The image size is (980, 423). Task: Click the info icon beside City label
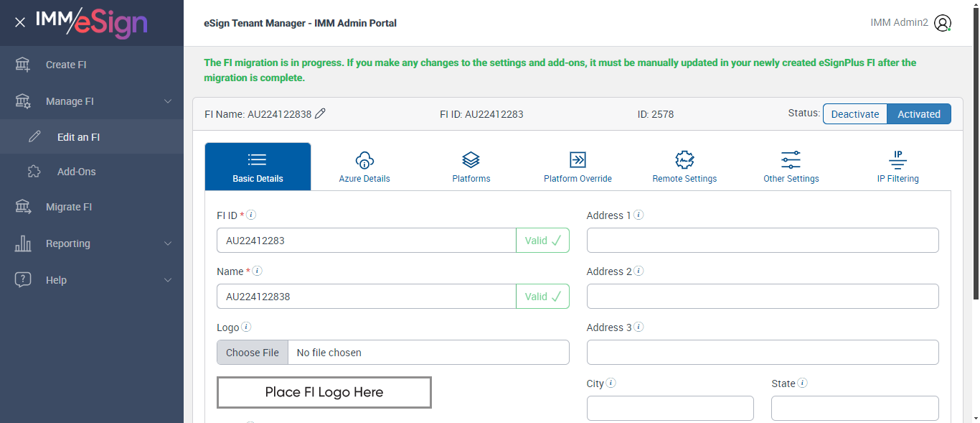pyautogui.click(x=611, y=383)
